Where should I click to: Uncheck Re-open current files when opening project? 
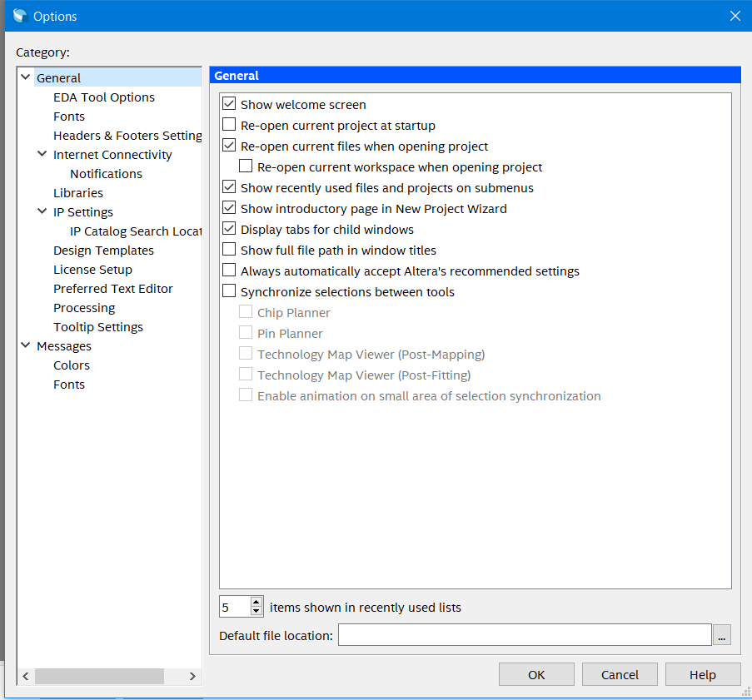click(x=229, y=146)
